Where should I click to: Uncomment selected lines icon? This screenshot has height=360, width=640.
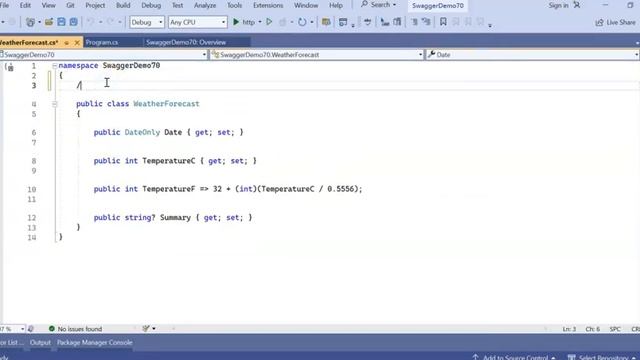click(397, 22)
